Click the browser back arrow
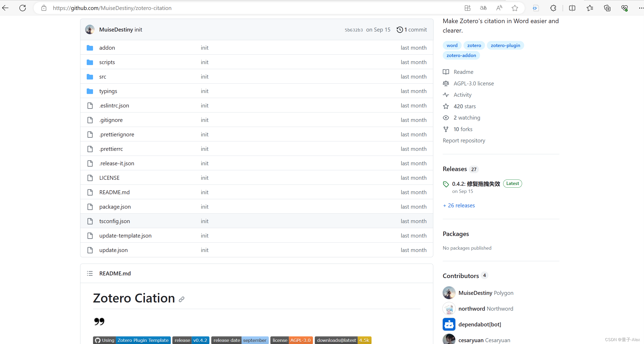This screenshot has width=644, height=344. [x=6, y=8]
